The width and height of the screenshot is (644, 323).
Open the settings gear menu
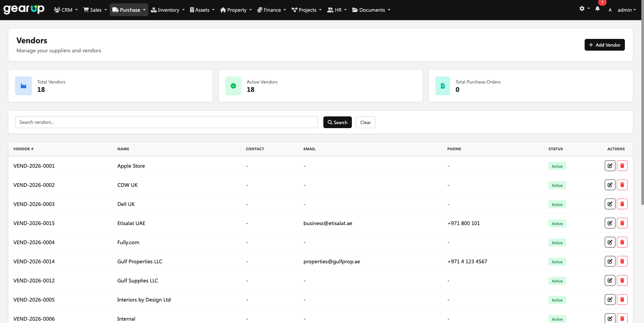(x=584, y=9)
